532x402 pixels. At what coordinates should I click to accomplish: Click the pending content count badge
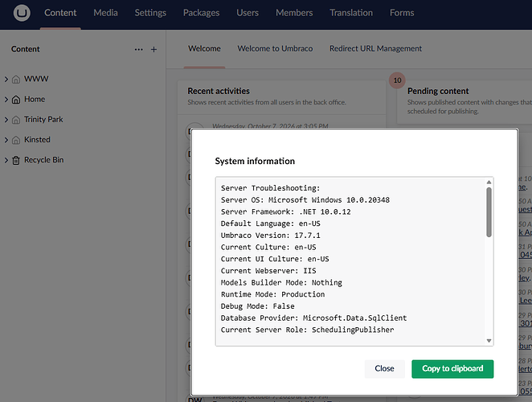click(397, 80)
